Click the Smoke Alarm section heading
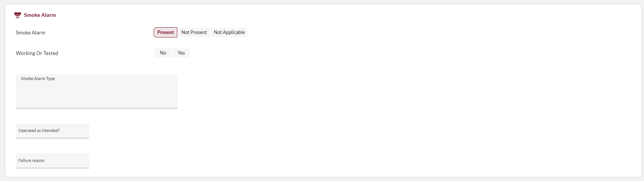This screenshot has width=644, height=181. tap(40, 15)
